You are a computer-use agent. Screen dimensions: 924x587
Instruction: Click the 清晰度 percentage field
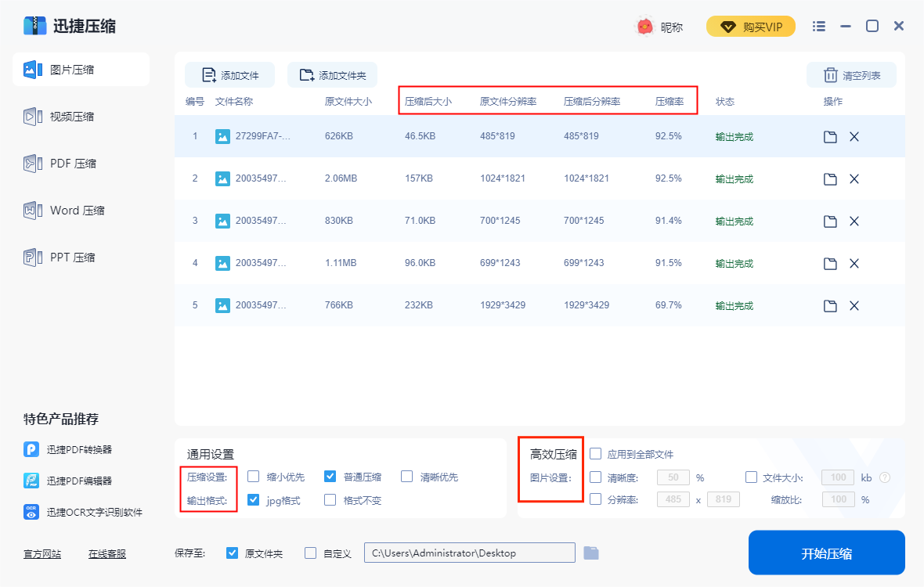[x=673, y=477]
